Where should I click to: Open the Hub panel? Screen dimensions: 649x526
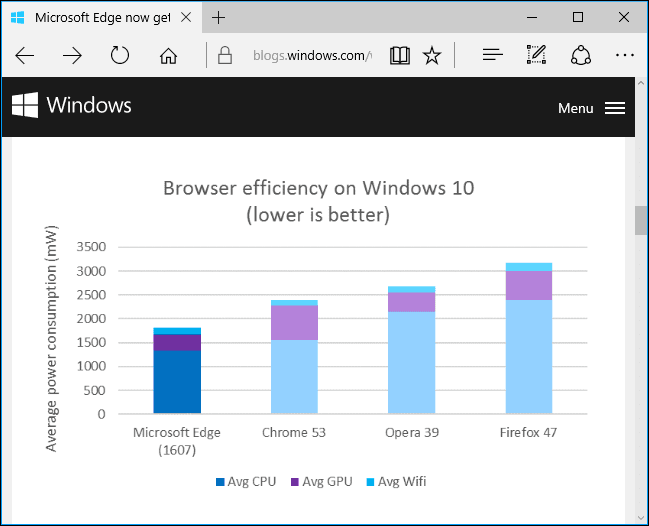click(x=491, y=55)
